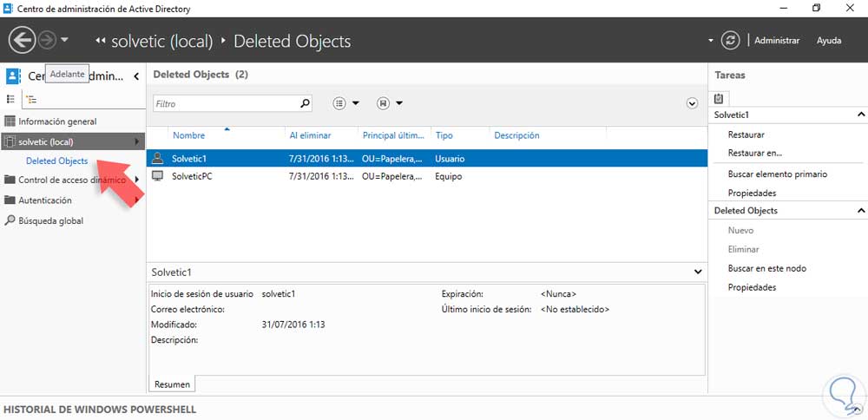Collapse the Solvetic1 details preview pane
Image resolution: width=868 pixels, height=420 pixels.
click(x=699, y=272)
